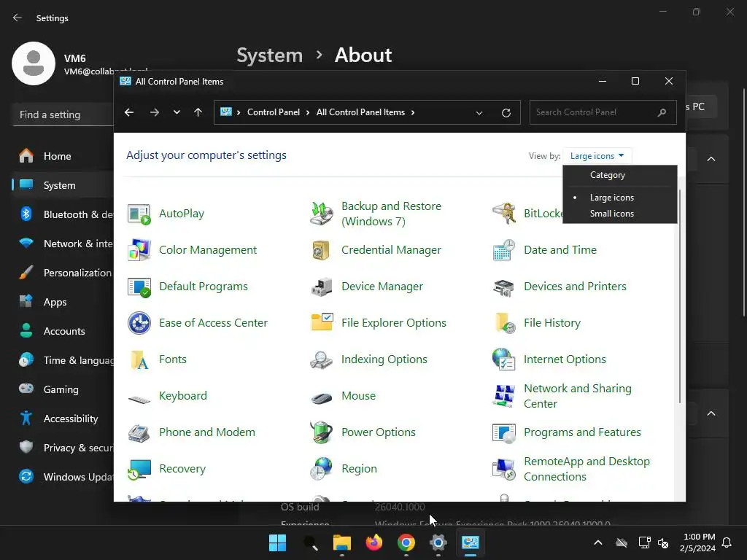The width and height of the screenshot is (747, 560).
Task: Open the Date and Time icon
Action: 504,250
